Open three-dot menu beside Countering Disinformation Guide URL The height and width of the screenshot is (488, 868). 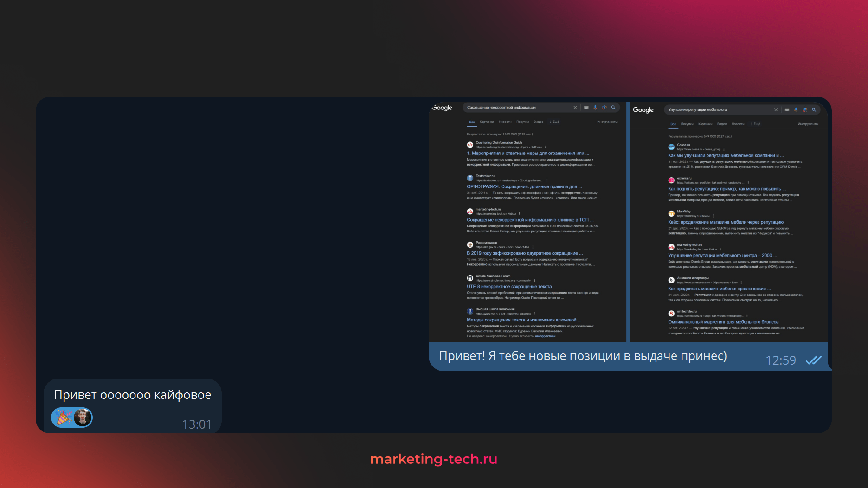tap(546, 147)
